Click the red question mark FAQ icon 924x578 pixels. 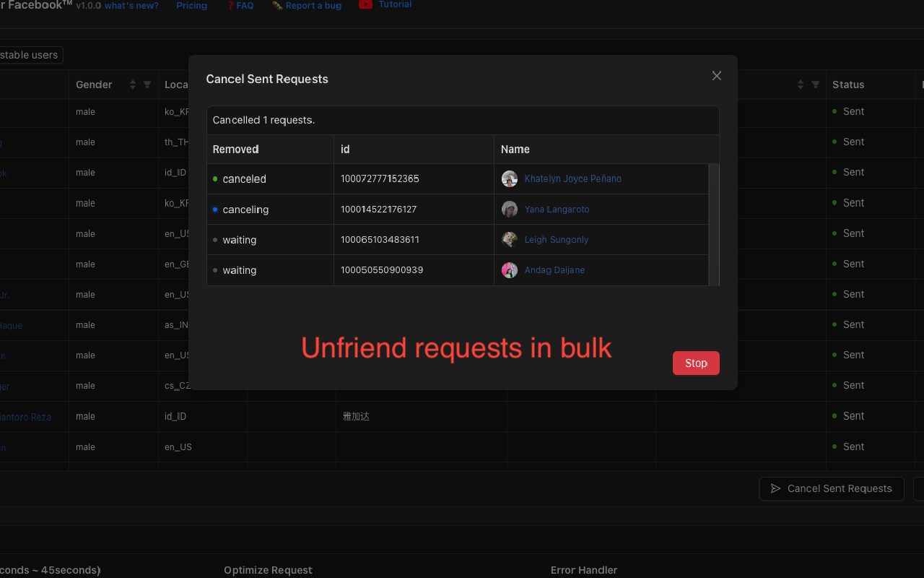(230, 5)
